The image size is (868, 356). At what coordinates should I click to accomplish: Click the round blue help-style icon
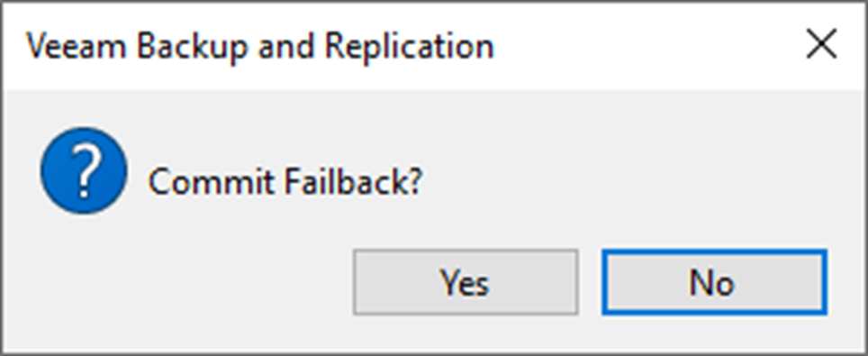pyautogui.click(x=84, y=171)
